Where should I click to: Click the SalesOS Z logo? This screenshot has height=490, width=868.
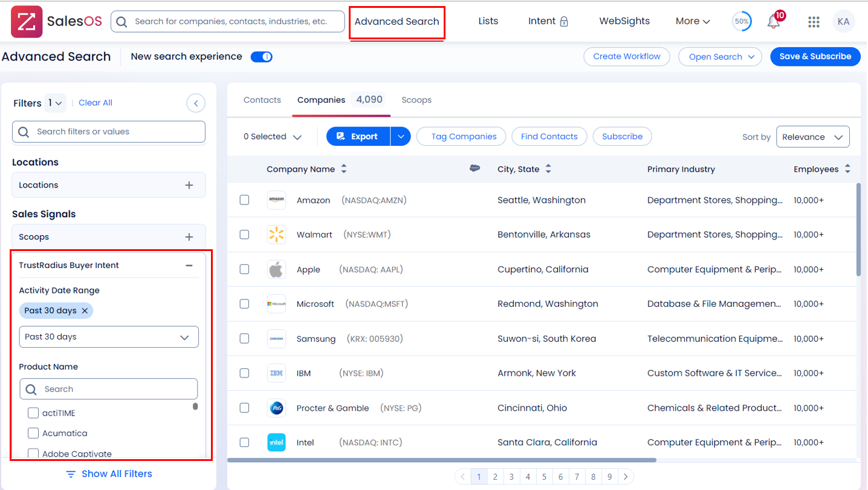click(27, 21)
